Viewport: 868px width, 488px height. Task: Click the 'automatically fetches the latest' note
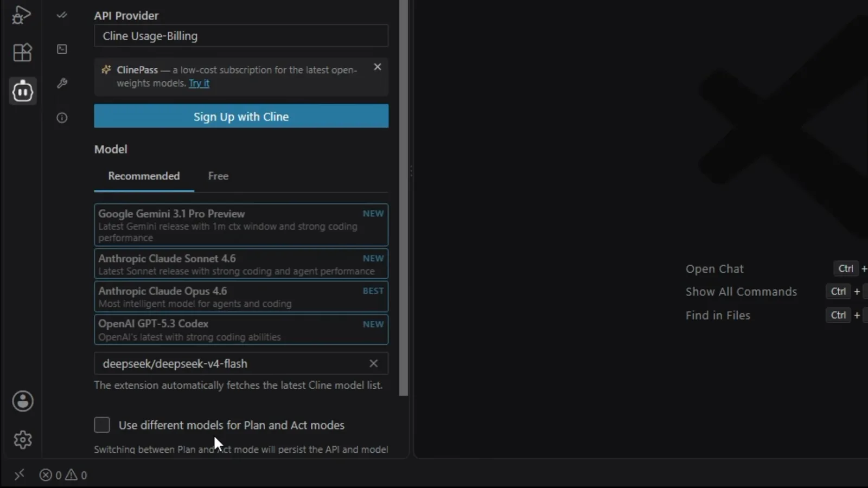pos(238,385)
